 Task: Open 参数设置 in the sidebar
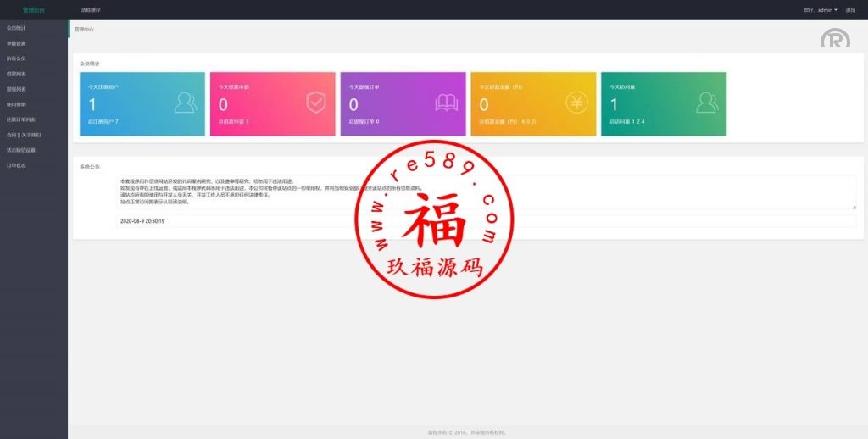coord(17,43)
